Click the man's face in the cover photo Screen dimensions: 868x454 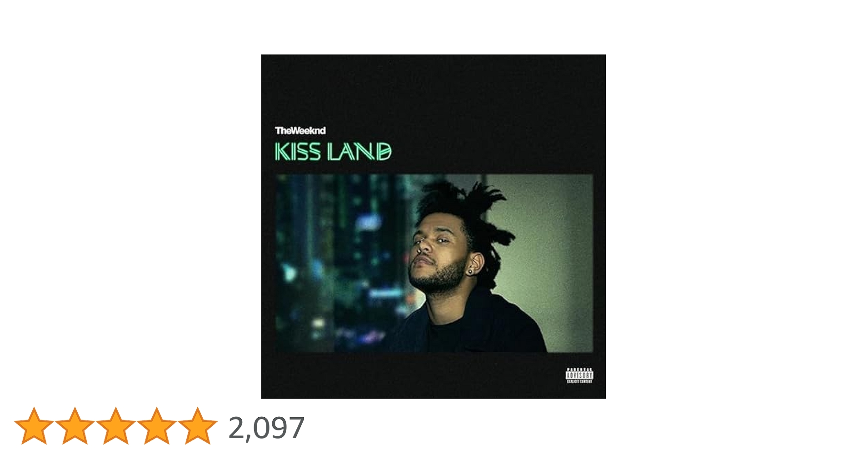[436, 254]
